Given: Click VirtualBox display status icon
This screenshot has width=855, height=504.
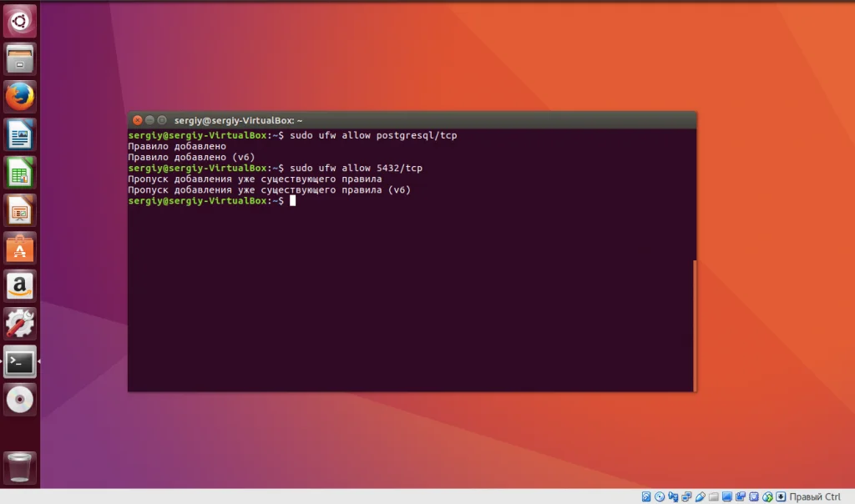Looking at the screenshot, I should (727, 496).
